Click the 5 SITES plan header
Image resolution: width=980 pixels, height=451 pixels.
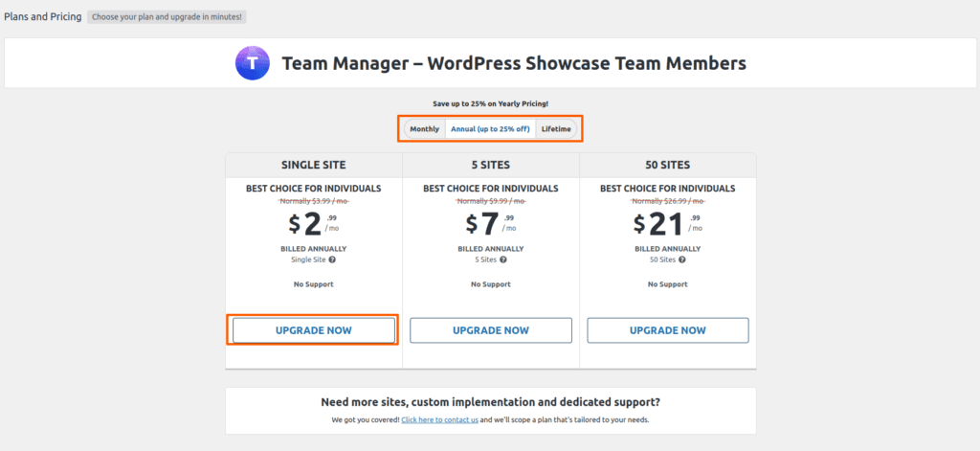pyautogui.click(x=491, y=165)
